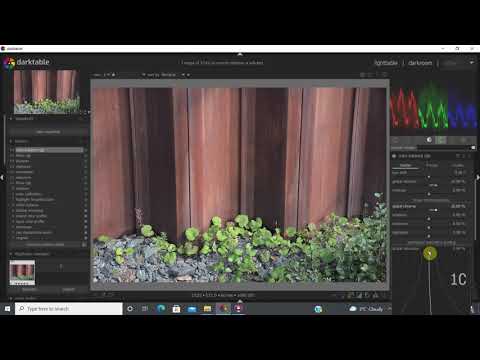Open the views dropdown arrow beside darkroom
The height and width of the screenshot is (360, 480).
click(472, 62)
